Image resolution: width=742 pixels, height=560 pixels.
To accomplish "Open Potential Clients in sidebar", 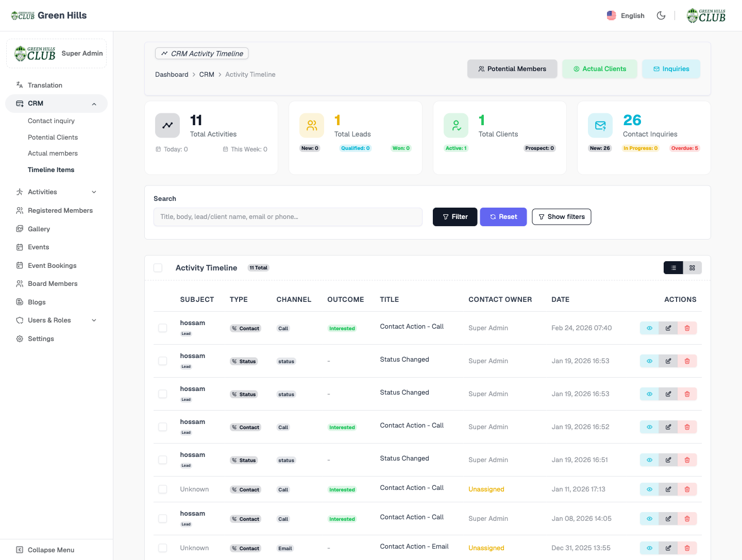I will pos(53,138).
